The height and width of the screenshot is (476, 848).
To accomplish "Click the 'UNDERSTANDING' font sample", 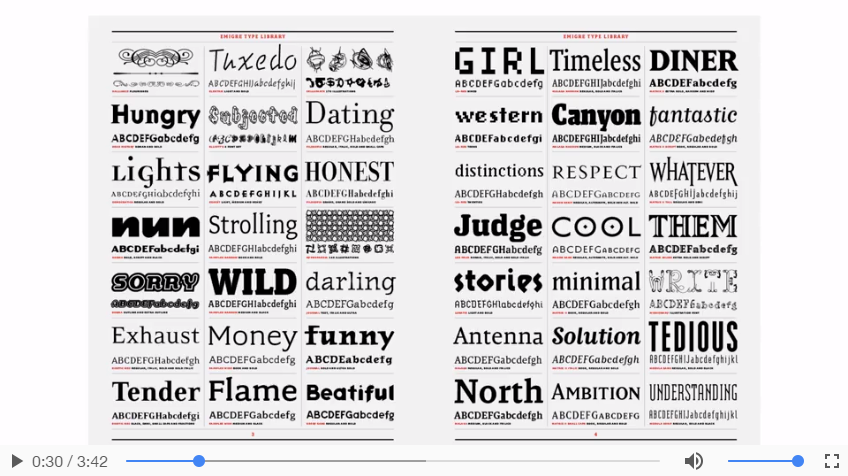I will (693, 392).
